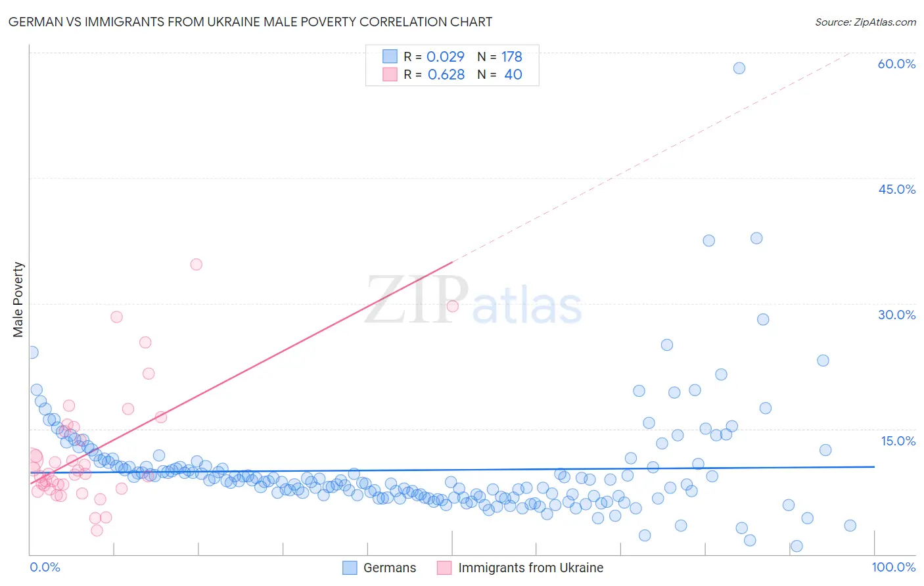Click the 60.0% y-axis label
Image resolution: width=924 pixels, height=586 pixels.
point(896,64)
